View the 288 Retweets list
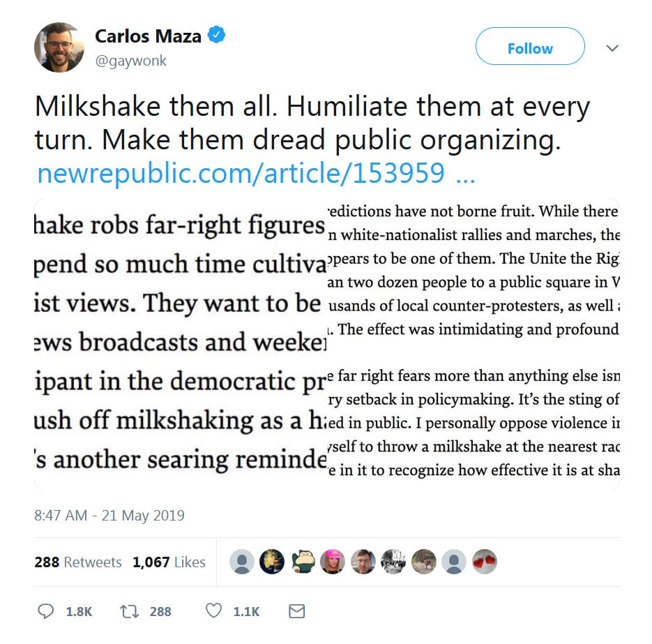652x644 pixels. (x=78, y=562)
